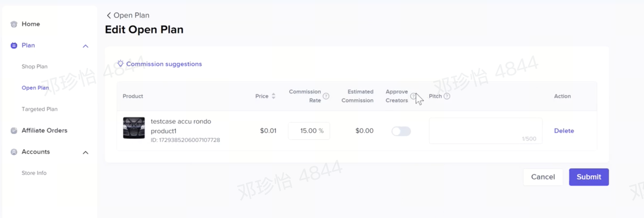Enable the Approve Creators toggle
Image resolution: width=644 pixels, height=218 pixels.
(x=401, y=131)
